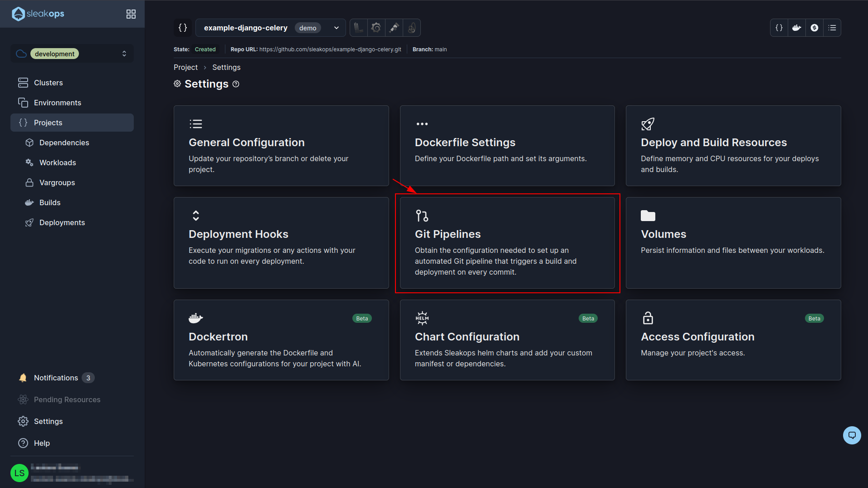This screenshot has width=868, height=488.
Task: Click the notifications count badge 3
Action: pyautogui.click(x=88, y=378)
